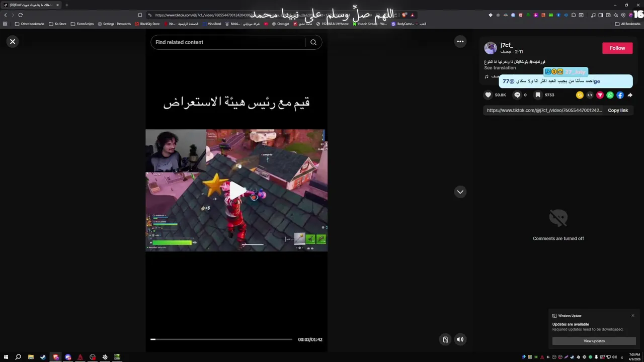Share to WhatsApp
Image resolution: width=644 pixels, height=362 pixels.
tap(610, 95)
